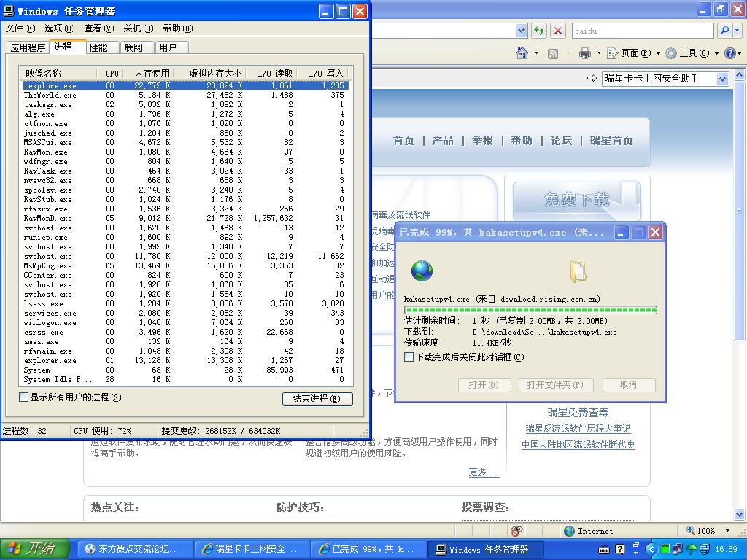Open the 查看(V) menu in Task Manager

click(x=99, y=28)
